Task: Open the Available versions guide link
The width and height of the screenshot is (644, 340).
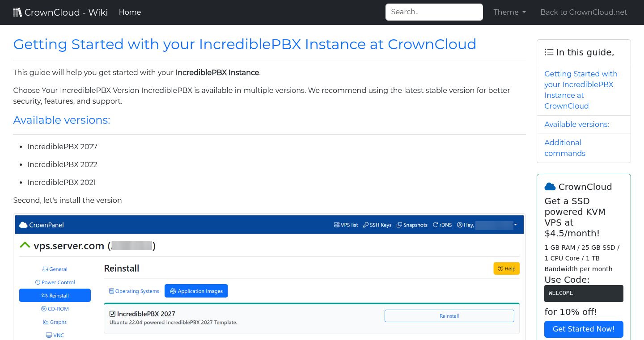Action: tap(576, 124)
